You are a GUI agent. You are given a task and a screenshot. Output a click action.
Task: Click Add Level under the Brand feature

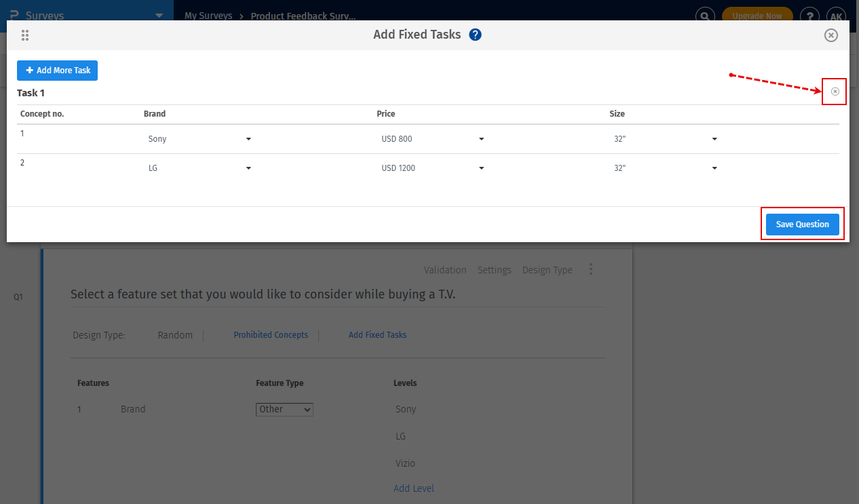coord(414,488)
